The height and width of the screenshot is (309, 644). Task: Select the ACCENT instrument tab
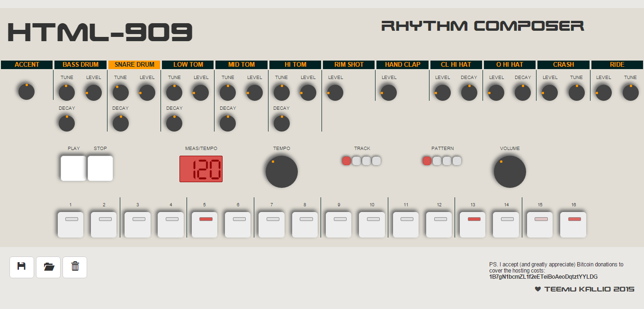(x=27, y=65)
